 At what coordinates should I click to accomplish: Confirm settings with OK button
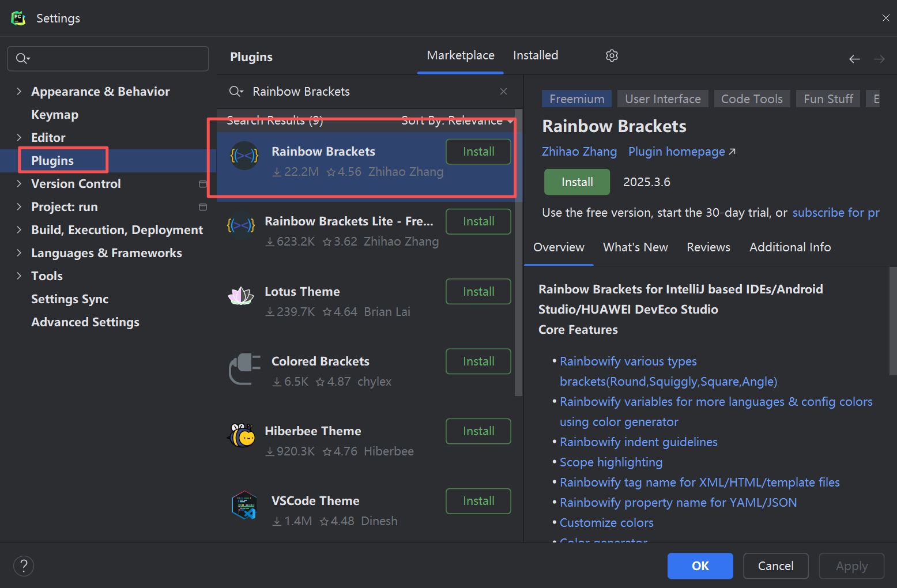click(700, 566)
